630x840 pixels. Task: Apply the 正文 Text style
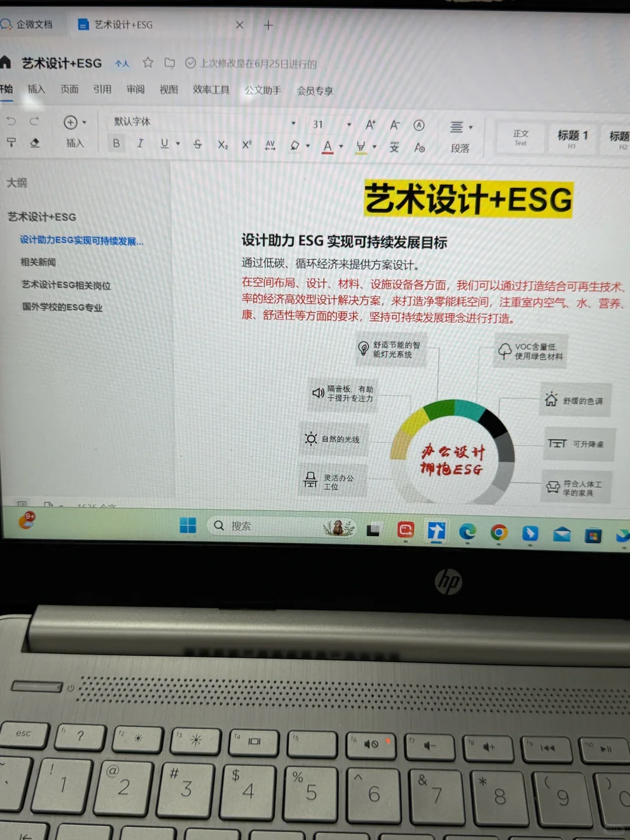pyautogui.click(x=520, y=138)
